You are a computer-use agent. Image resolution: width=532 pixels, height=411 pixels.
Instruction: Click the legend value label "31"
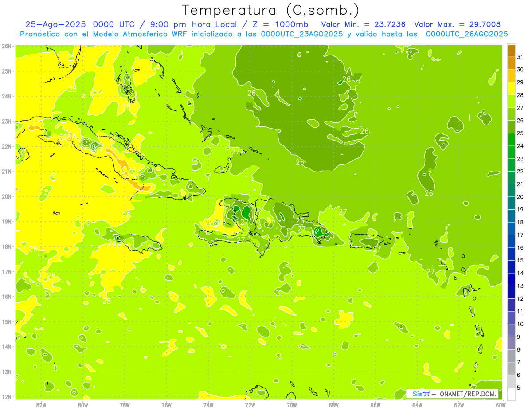(520, 57)
